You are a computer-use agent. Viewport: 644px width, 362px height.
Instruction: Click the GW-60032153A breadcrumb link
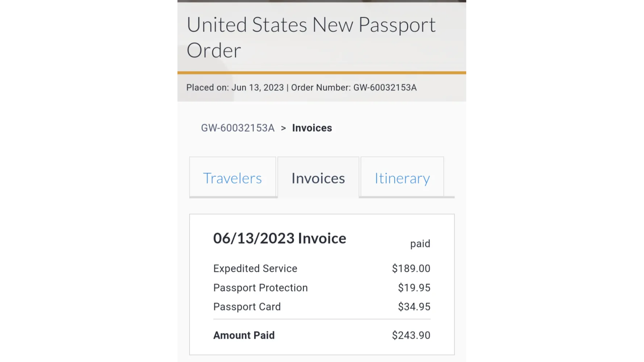click(238, 128)
